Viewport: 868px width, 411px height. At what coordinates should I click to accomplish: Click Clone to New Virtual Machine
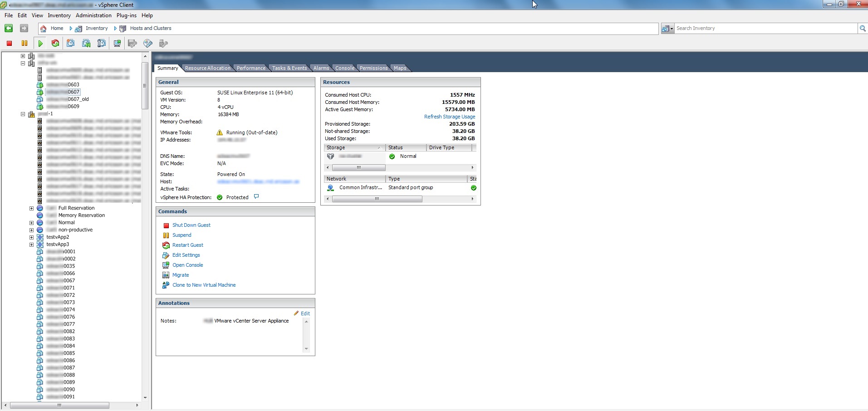point(204,285)
